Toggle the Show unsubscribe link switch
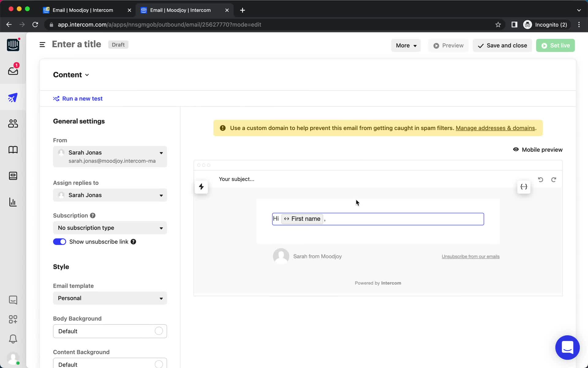This screenshot has height=368, width=588. (x=59, y=242)
